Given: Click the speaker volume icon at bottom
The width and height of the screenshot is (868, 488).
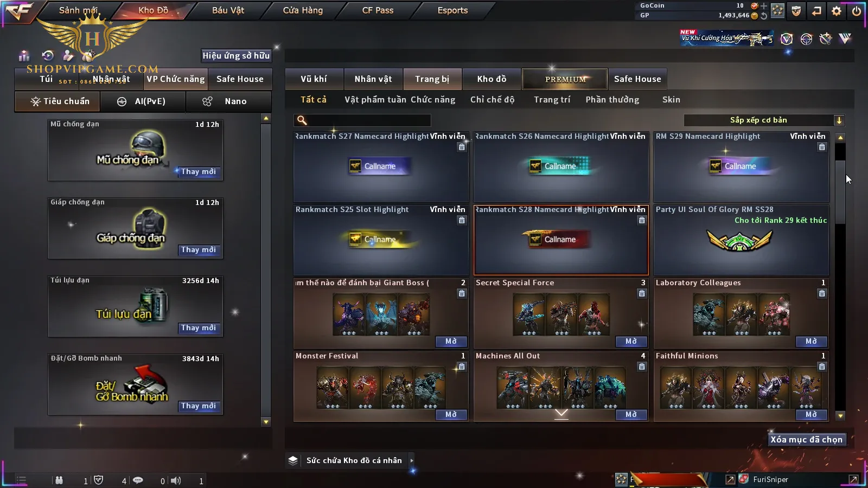Looking at the screenshot, I should coord(176,480).
